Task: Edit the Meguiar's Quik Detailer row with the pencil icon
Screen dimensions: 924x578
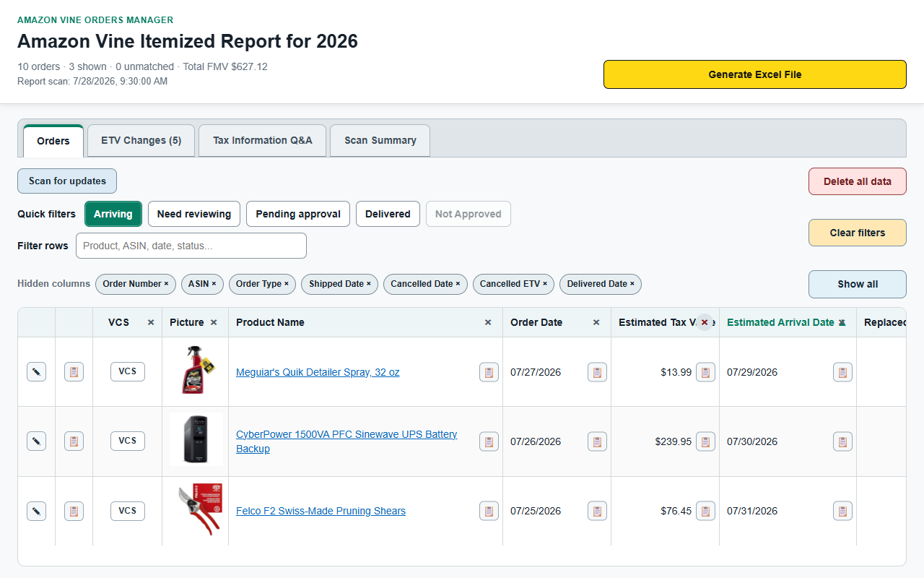Action: [x=36, y=372]
